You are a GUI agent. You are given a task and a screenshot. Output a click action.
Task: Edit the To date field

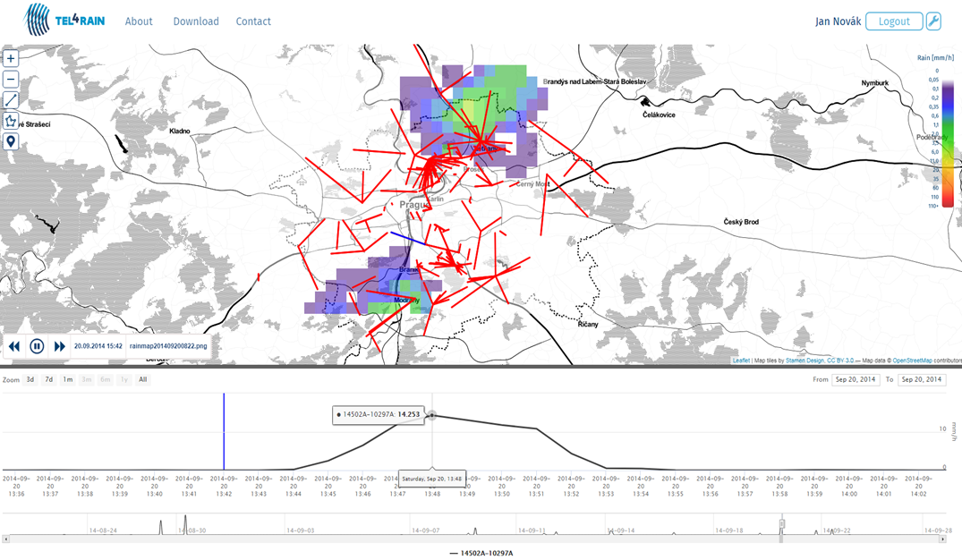922,379
